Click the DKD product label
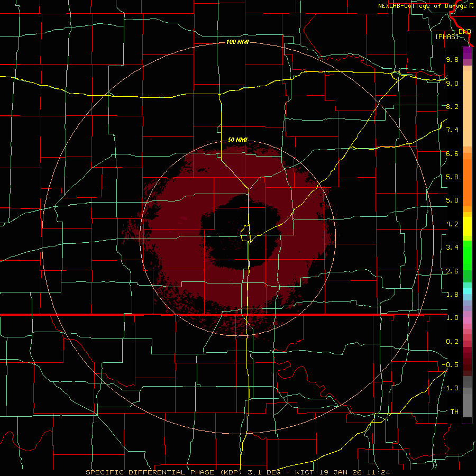Viewport: 476px width, 476px height. click(465, 31)
